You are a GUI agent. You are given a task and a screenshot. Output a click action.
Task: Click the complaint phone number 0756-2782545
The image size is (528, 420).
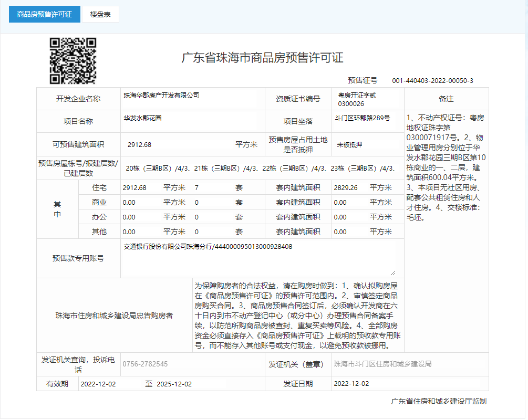point(146,364)
